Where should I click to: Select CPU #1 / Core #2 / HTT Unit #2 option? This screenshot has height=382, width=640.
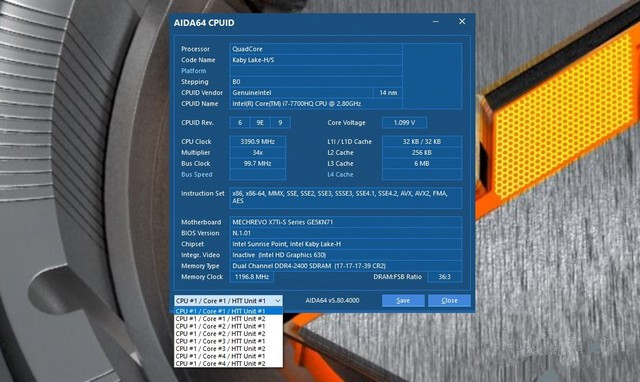pos(228,333)
